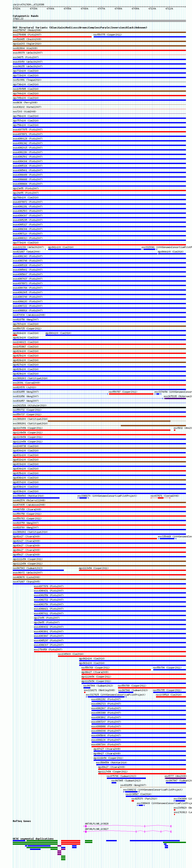Click variant esv2750959 (Pinto2007)
This screenshot has height=868, width=192.
(x=48, y=650)
